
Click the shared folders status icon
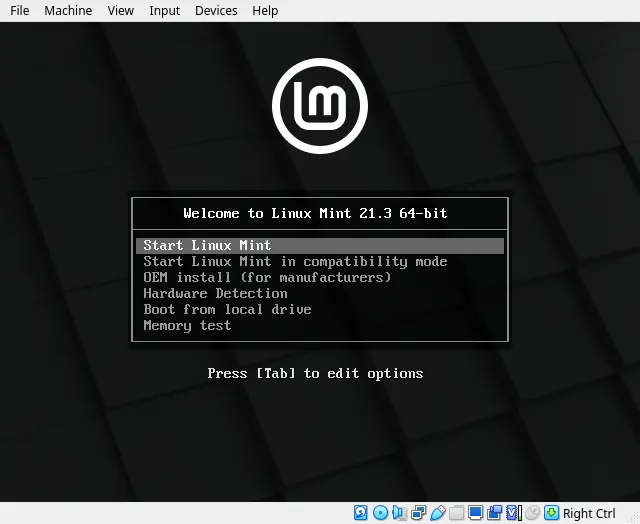tap(457, 513)
